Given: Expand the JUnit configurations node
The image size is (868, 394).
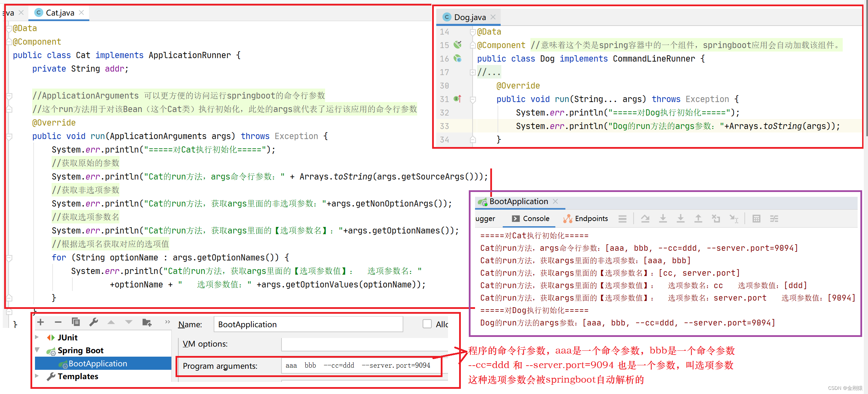Looking at the screenshot, I should 37,337.
